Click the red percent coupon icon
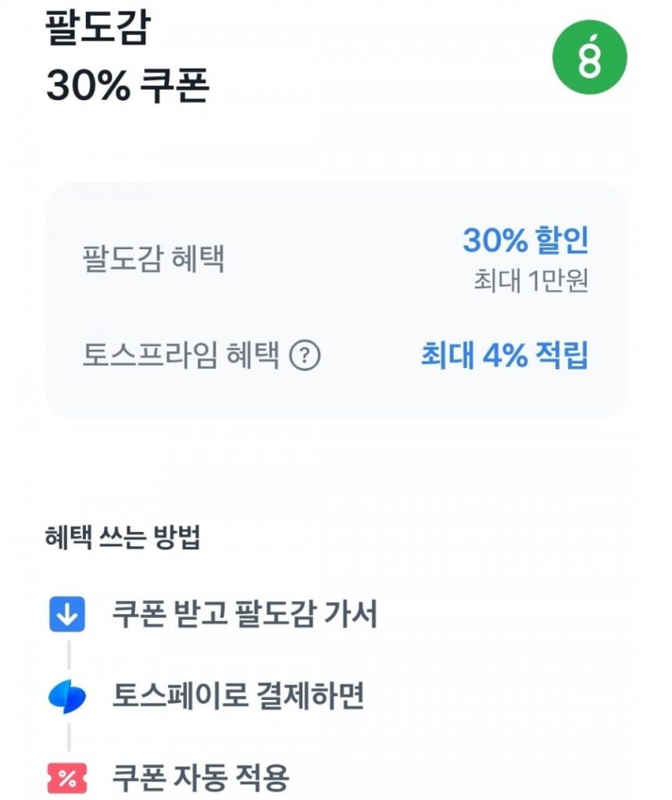 click(x=67, y=778)
